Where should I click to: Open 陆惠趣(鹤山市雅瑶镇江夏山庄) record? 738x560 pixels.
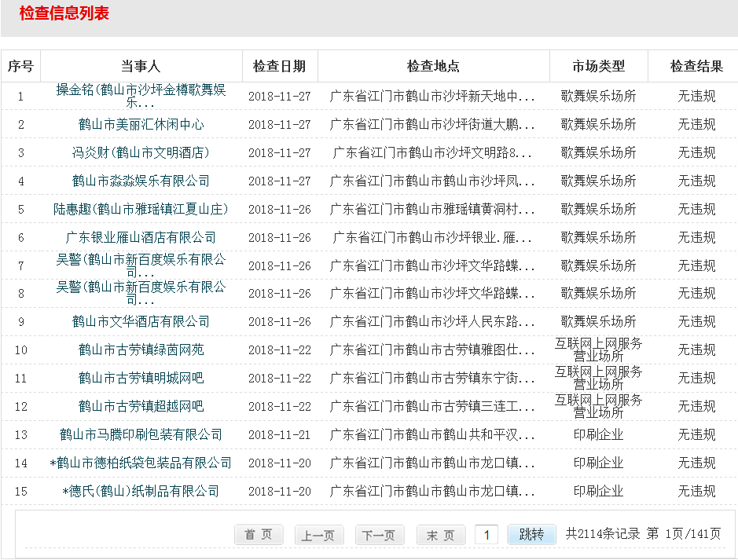(141, 209)
